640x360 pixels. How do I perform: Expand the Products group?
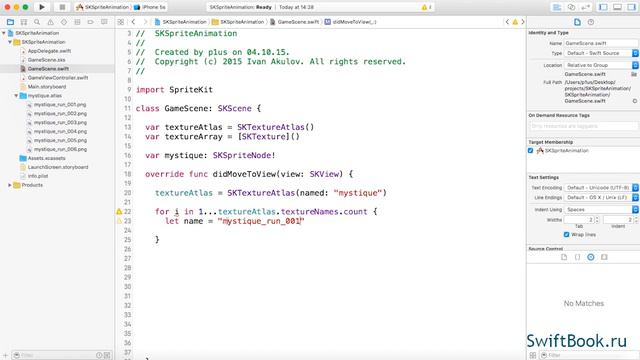(10, 185)
